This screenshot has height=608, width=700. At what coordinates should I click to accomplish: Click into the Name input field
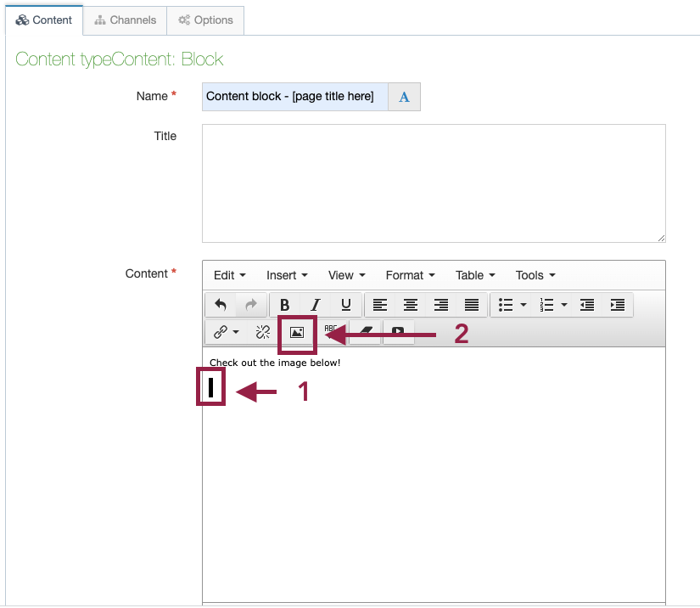pos(295,97)
